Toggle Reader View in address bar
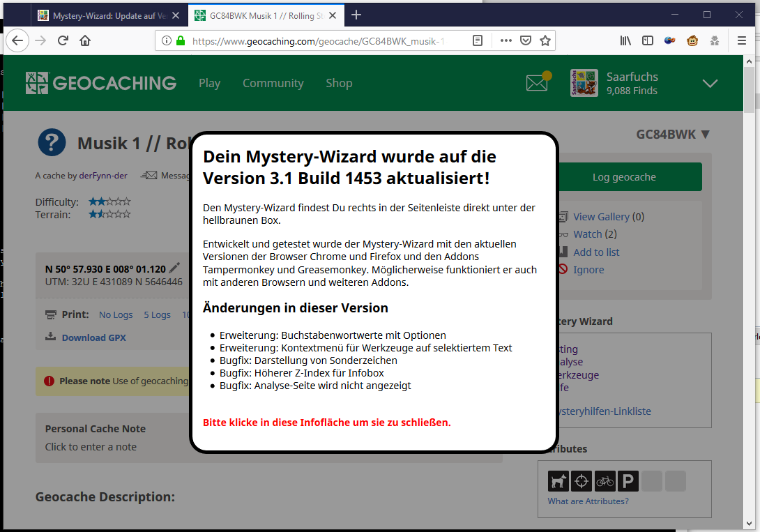The height and width of the screenshot is (532, 760). coord(478,40)
